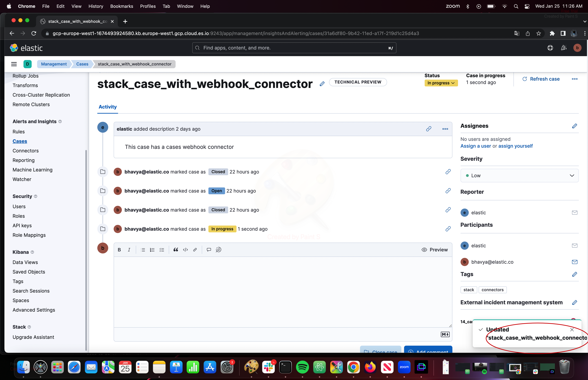Viewport: 588px width, 380px height.
Task: Edit Assignees with pencil icon
Action: pyautogui.click(x=574, y=126)
